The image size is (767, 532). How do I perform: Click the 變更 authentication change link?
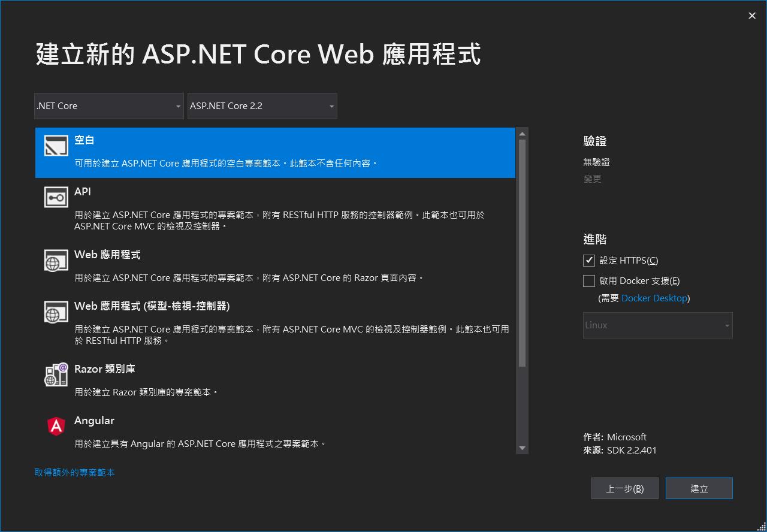(592, 179)
